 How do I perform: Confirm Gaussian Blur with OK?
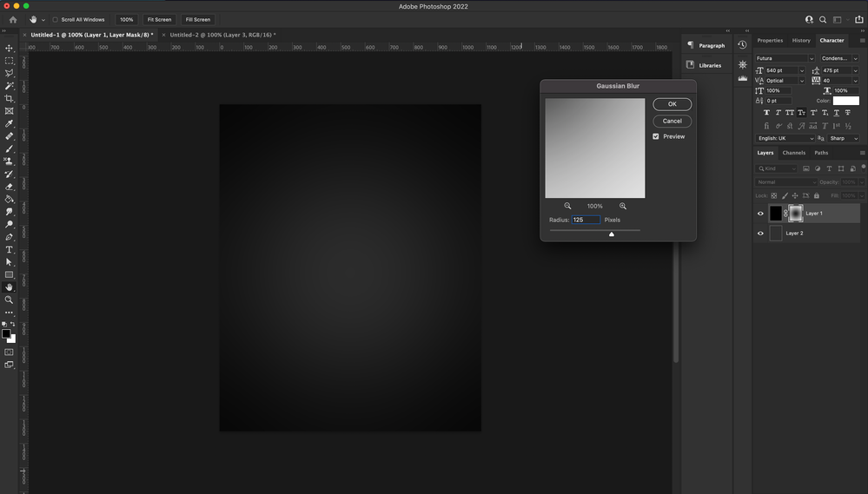click(672, 104)
